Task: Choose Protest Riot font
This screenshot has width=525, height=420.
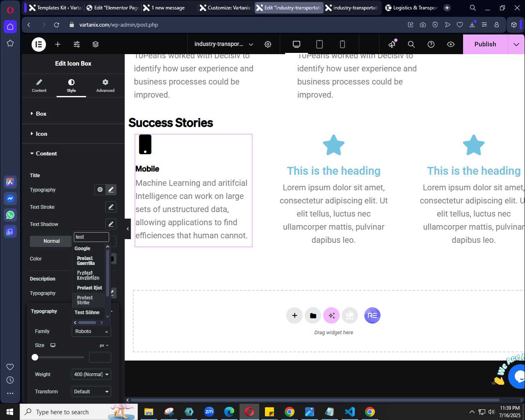Action: 89,288
